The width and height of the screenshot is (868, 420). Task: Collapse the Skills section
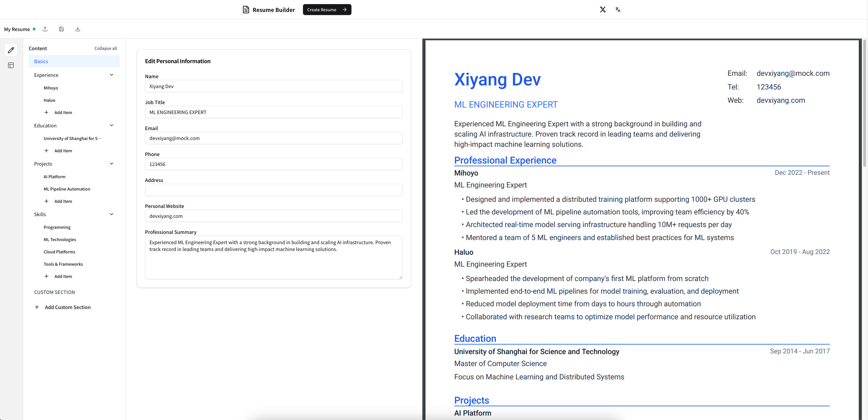(x=112, y=214)
